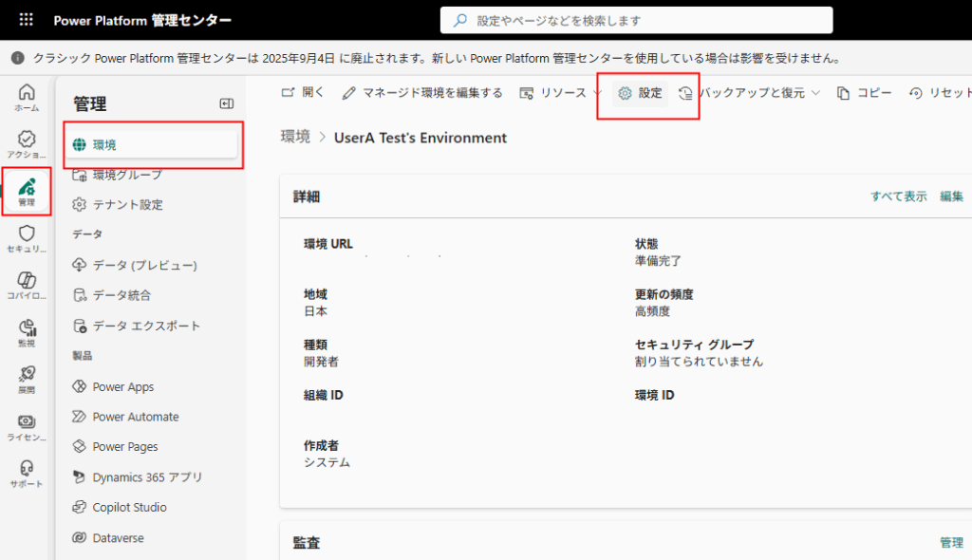Click the search field for settings and pages
Screen dimensions: 972x560
point(636,21)
